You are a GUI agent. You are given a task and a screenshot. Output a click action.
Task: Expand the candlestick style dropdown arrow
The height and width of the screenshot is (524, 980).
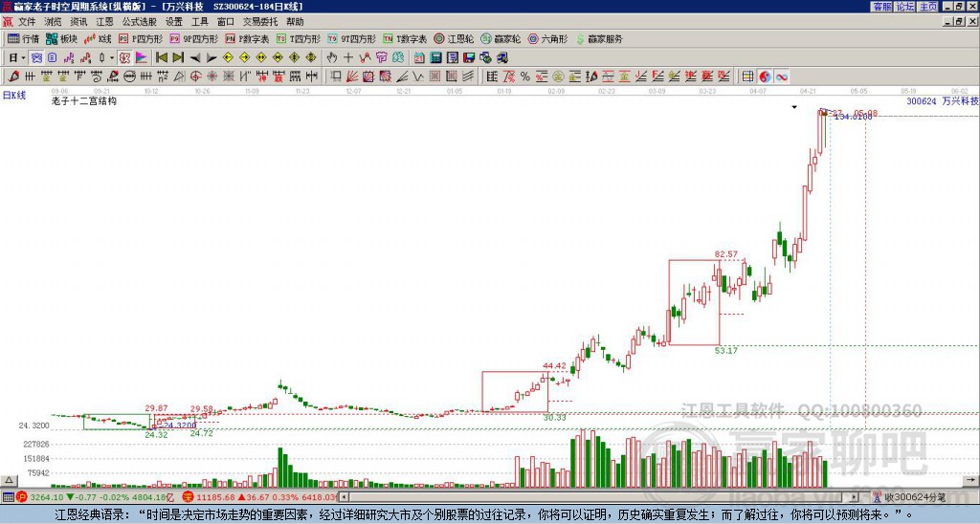(112, 58)
